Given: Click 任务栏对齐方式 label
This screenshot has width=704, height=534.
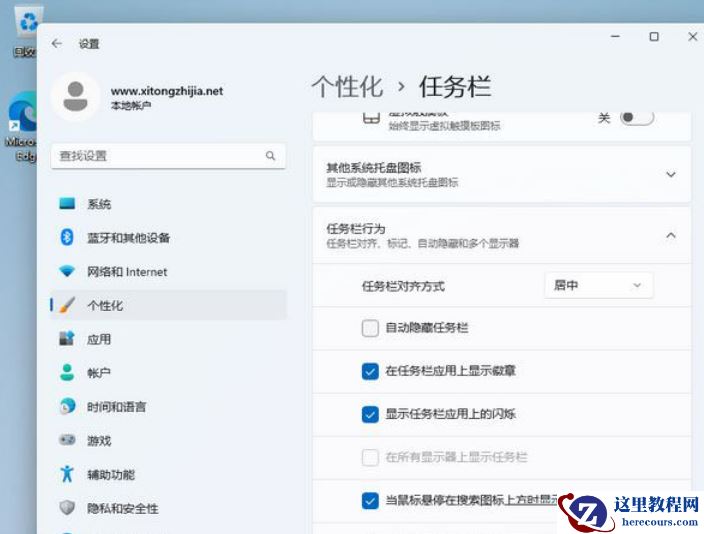Looking at the screenshot, I should click(403, 286).
